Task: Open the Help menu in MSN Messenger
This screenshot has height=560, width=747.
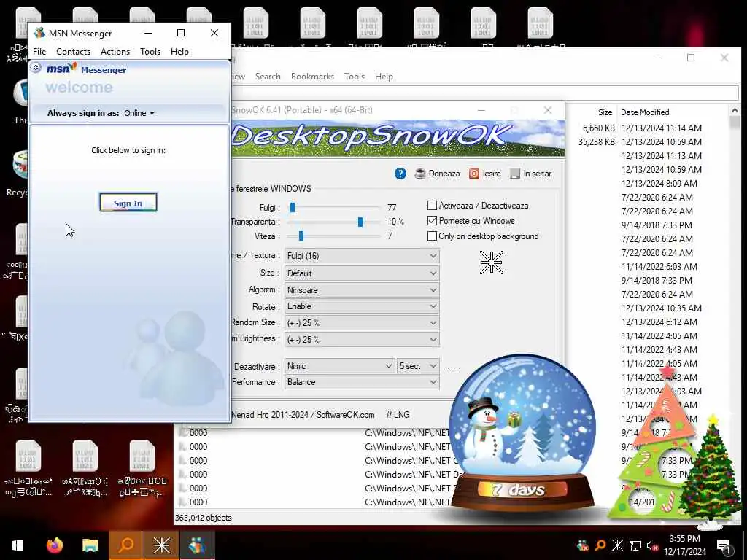Action: (x=179, y=52)
